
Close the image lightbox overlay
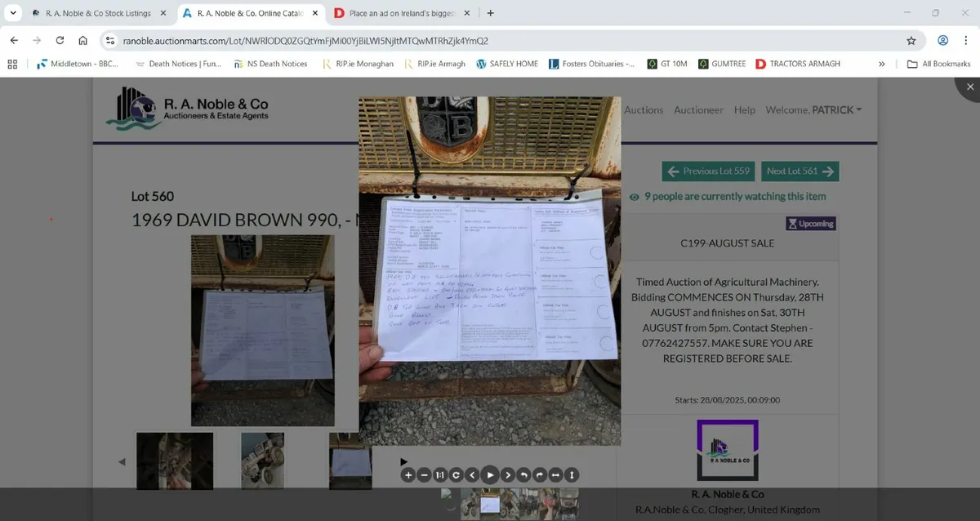(969, 87)
